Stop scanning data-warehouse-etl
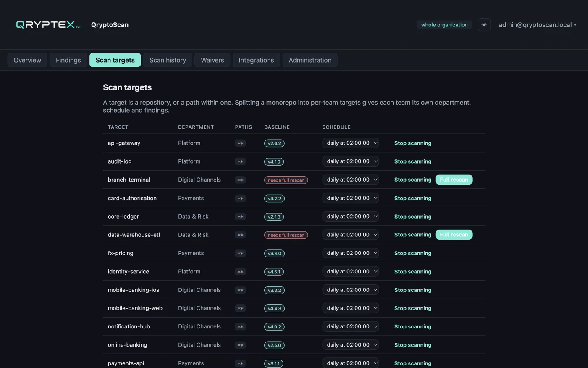 click(412, 235)
